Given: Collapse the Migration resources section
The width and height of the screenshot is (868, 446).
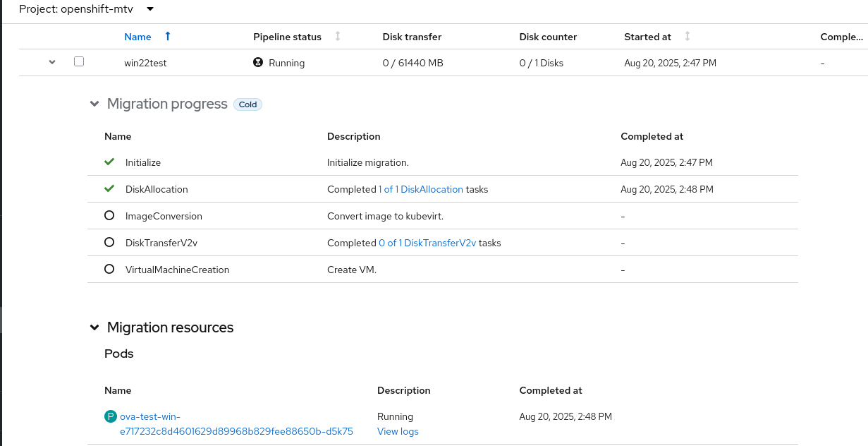Looking at the screenshot, I should pos(94,327).
